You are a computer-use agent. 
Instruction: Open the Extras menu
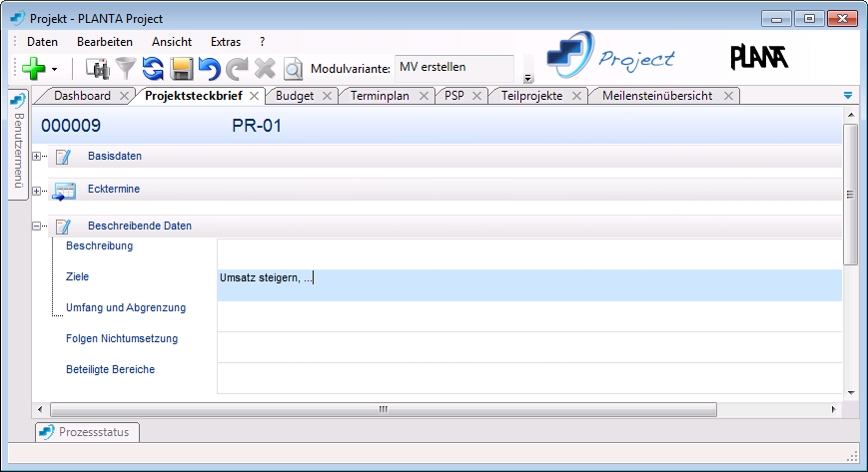click(226, 42)
